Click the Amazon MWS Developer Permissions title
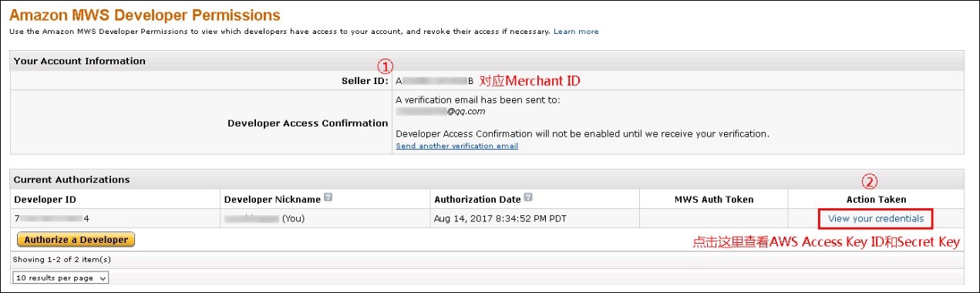Image resolution: width=980 pixels, height=293 pixels. tap(145, 15)
